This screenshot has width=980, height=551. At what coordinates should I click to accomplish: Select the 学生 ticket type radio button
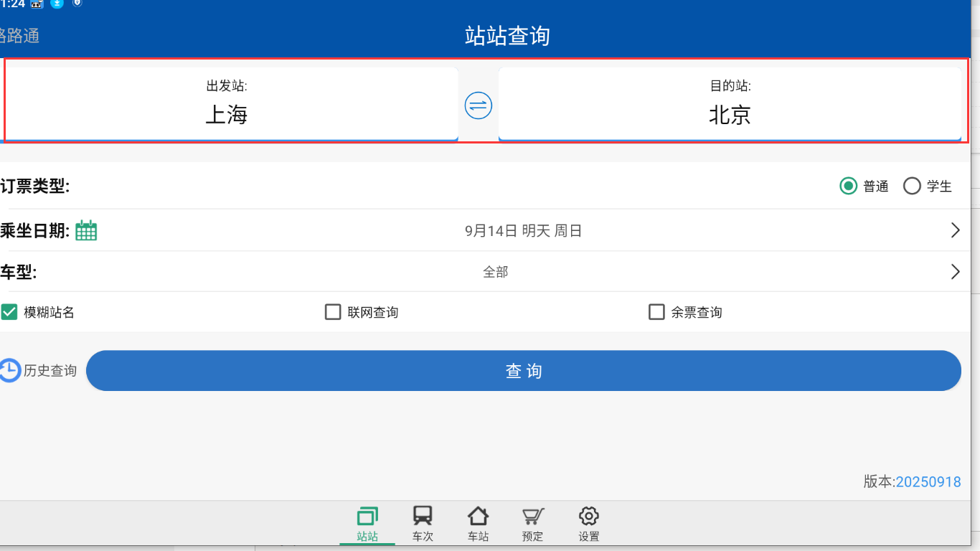pos(912,187)
